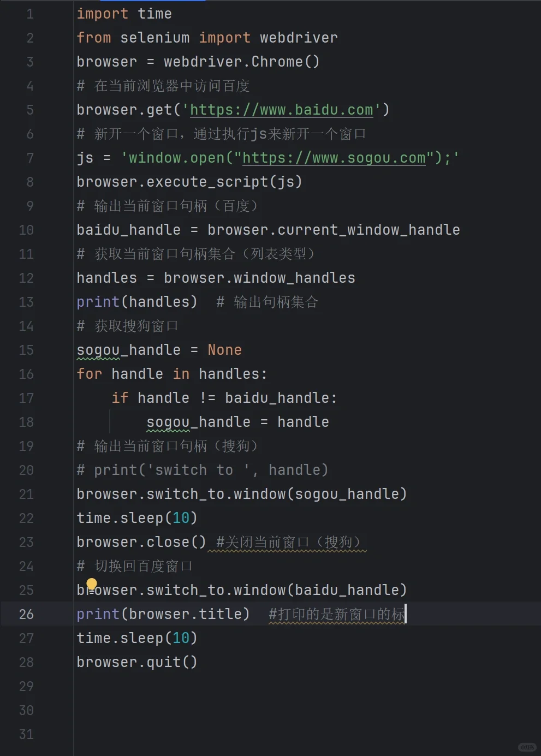The width and height of the screenshot is (541, 756).
Task: Click 'print(handles)' statement
Action: pyautogui.click(x=137, y=302)
